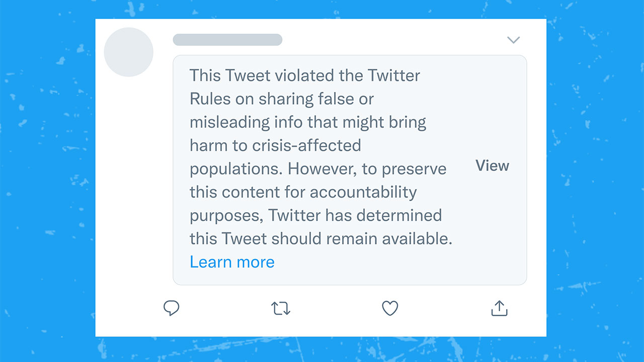This screenshot has height=362, width=644.
Task: Click the phrase "This Tweet violated the Twitter"
Action: coord(305,75)
